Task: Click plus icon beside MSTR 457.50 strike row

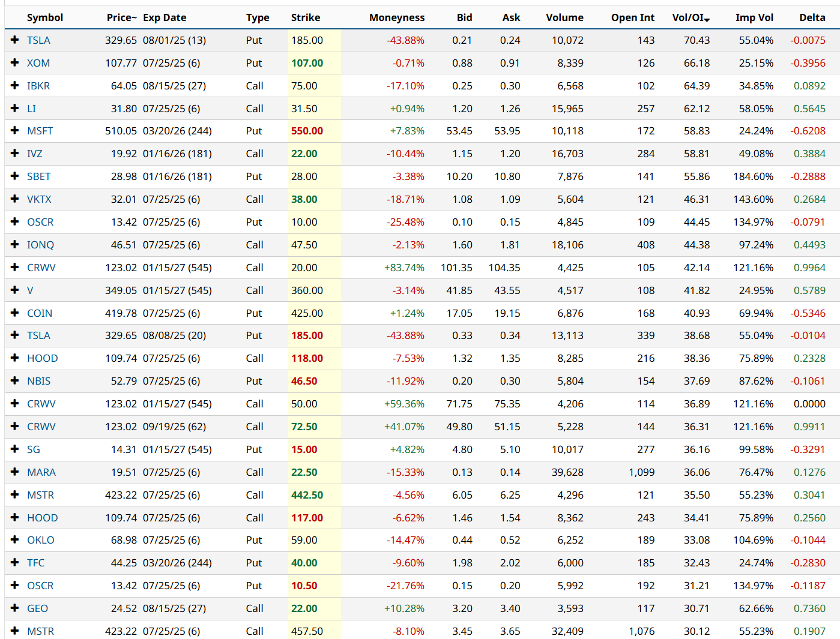Action: tap(15, 631)
